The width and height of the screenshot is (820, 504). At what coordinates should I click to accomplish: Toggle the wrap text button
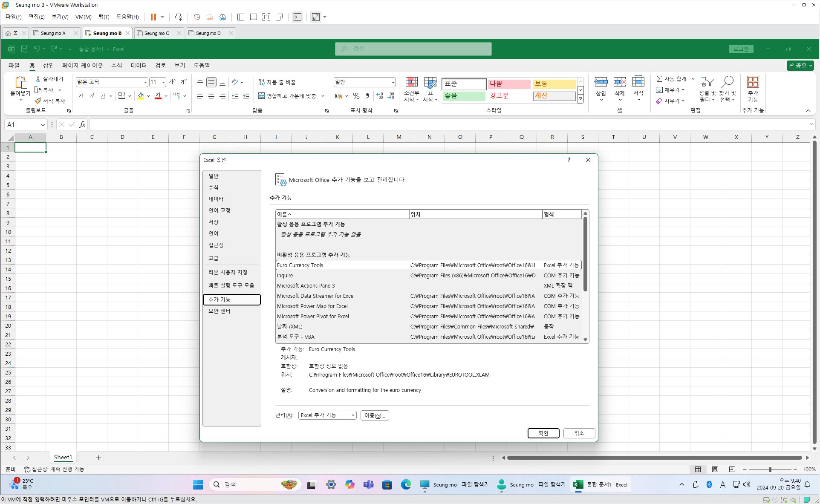[x=277, y=82]
